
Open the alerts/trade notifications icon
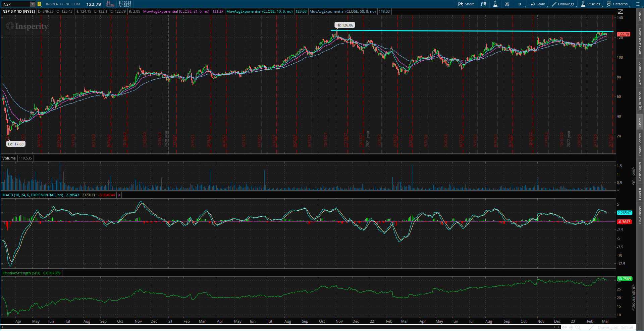tap(484, 4)
